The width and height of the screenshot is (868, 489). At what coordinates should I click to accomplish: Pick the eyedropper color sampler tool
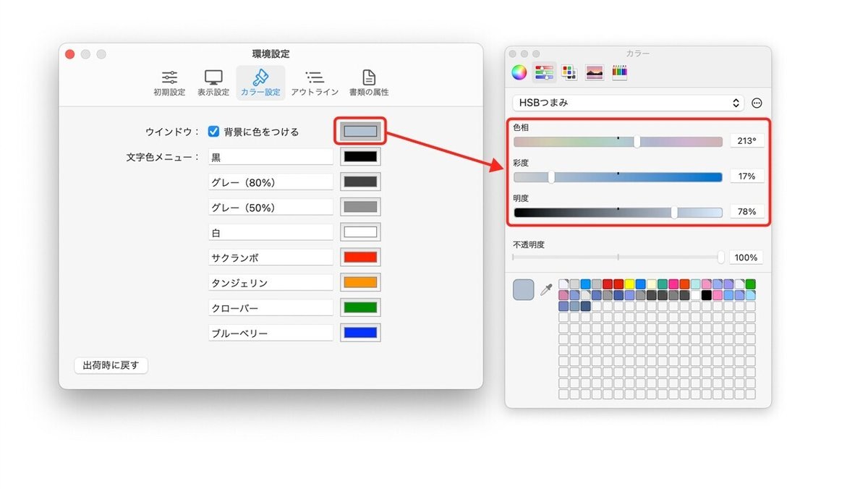coord(547,289)
